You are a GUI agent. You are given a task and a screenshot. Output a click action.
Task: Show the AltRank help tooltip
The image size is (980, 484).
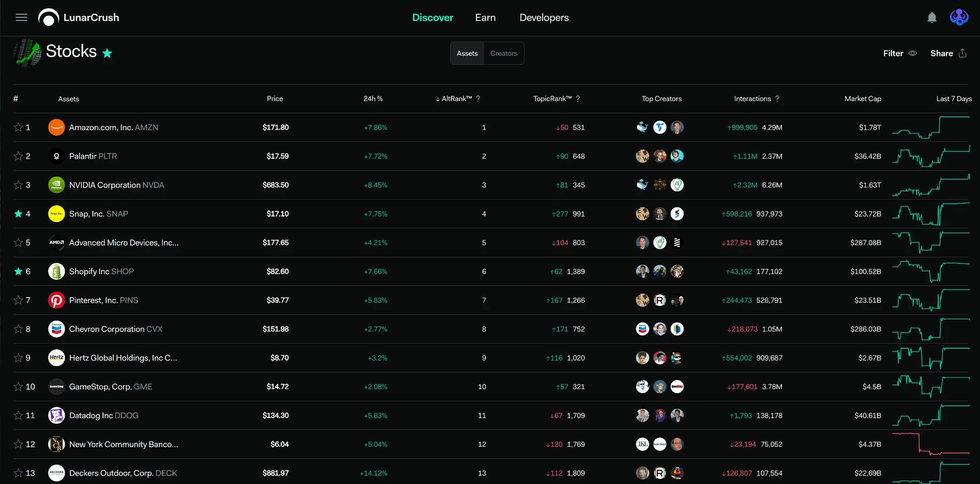(x=478, y=99)
